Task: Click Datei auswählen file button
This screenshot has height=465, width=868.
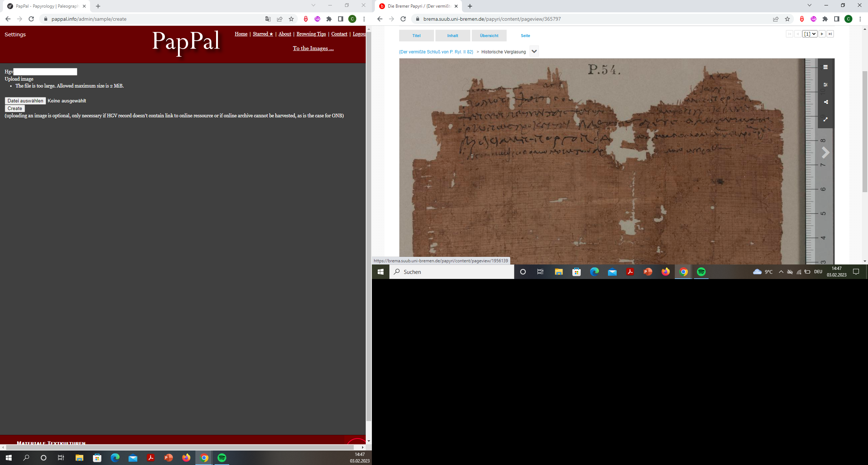Action: pos(25,101)
